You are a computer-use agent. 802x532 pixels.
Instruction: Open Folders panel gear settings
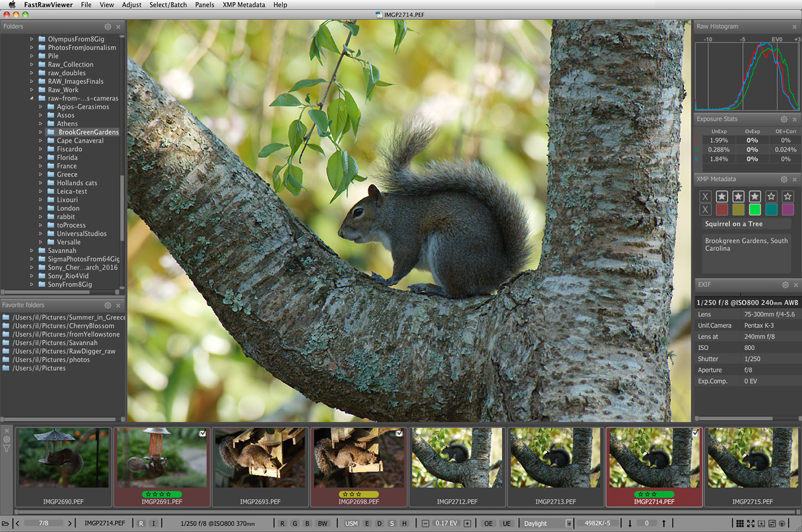click(x=108, y=27)
